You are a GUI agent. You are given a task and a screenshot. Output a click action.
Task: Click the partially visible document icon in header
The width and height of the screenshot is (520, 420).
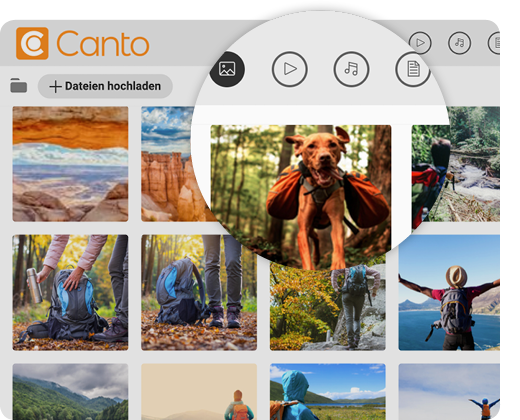(x=494, y=43)
